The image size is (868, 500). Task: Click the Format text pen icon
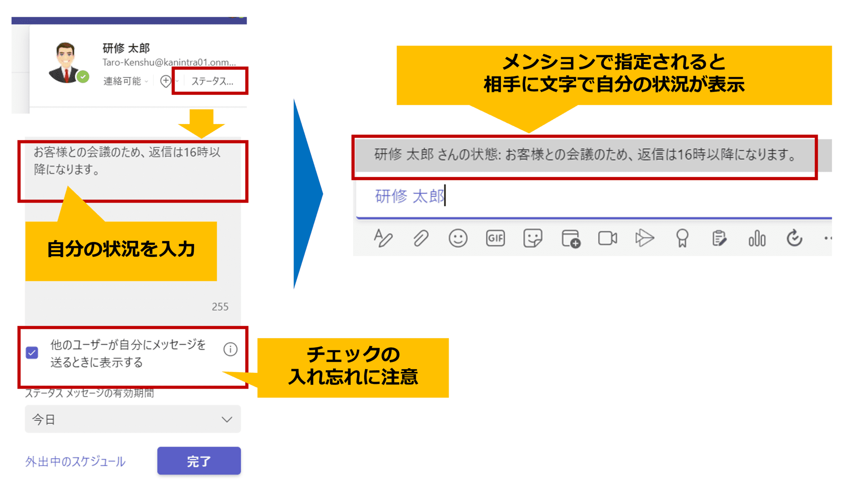383,238
